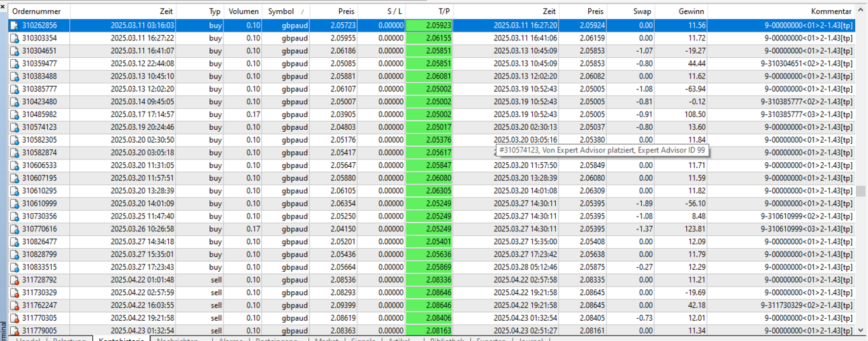
Task: Click the order icon of order 310730356
Action: click(14, 216)
